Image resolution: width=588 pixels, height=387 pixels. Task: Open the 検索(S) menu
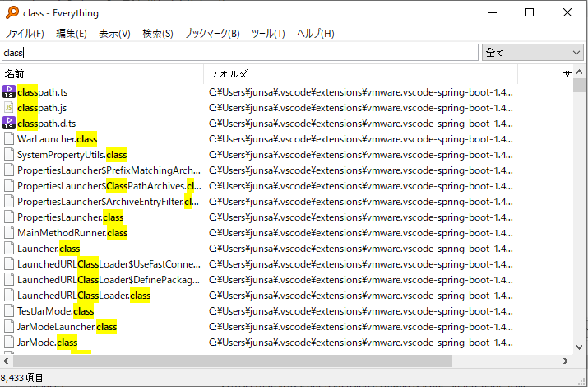[158, 34]
